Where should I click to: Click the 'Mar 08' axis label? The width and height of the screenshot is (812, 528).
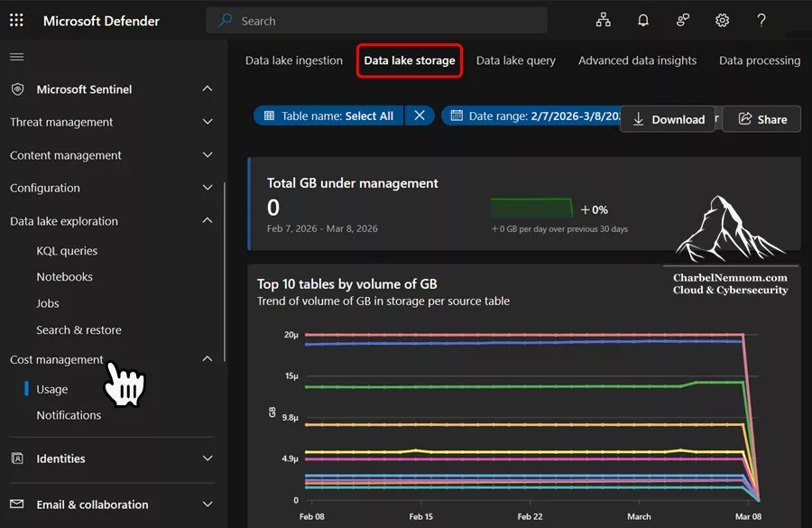tap(748, 516)
